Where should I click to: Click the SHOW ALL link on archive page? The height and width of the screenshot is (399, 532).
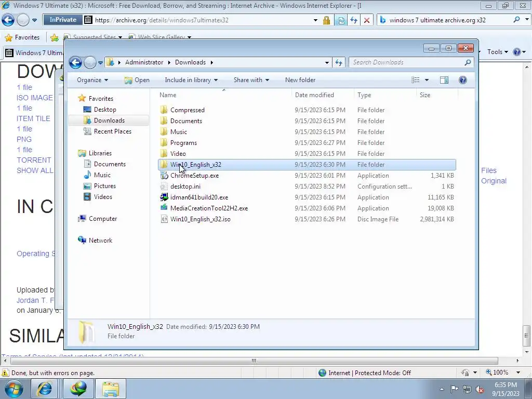point(35,170)
